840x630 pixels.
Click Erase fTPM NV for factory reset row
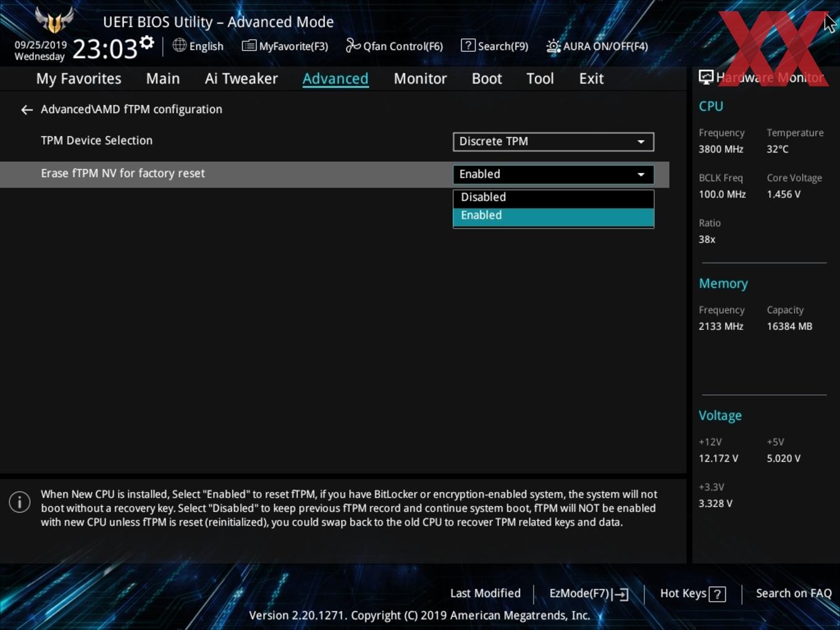tap(334, 174)
